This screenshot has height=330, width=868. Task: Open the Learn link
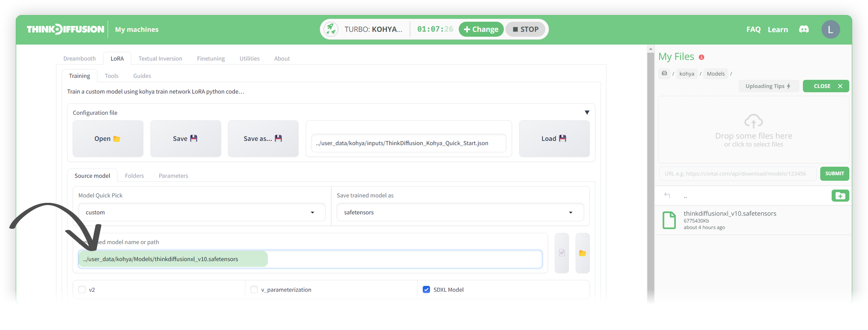(x=778, y=29)
